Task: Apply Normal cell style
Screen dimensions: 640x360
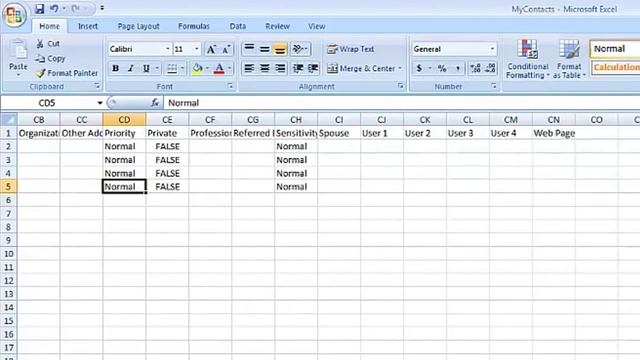Action: point(615,49)
